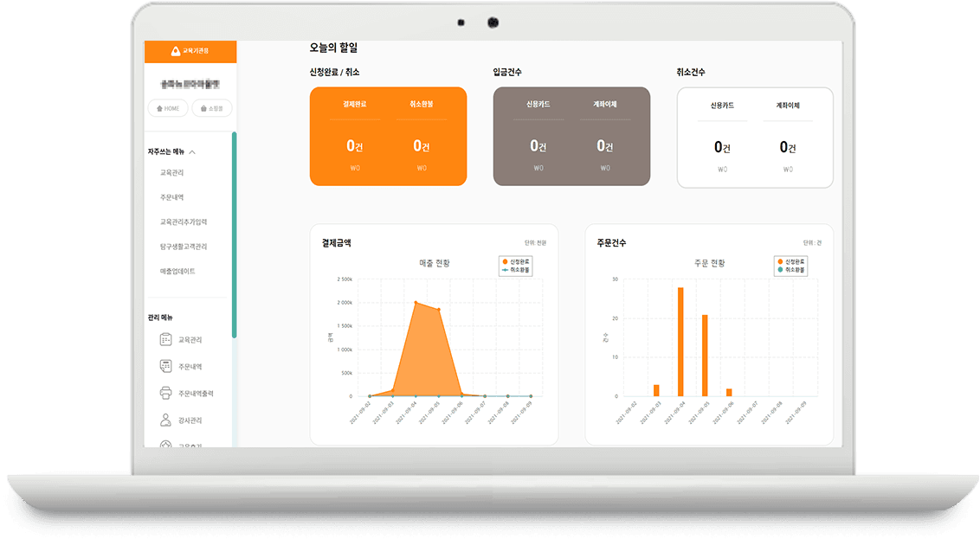Click the 주문내역 calculator icon in 관리 메뉴
This screenshot has height=539, width=980.
(165, 367)
